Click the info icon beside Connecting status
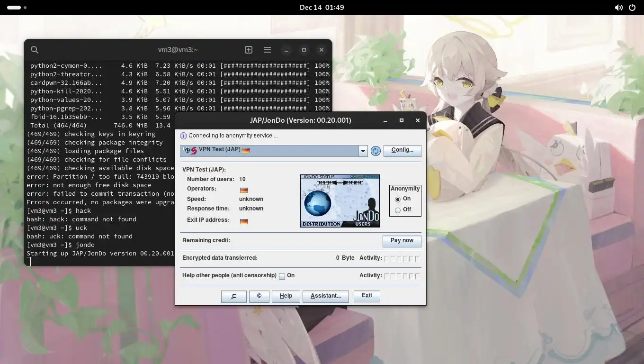 [x=184, y=136]
